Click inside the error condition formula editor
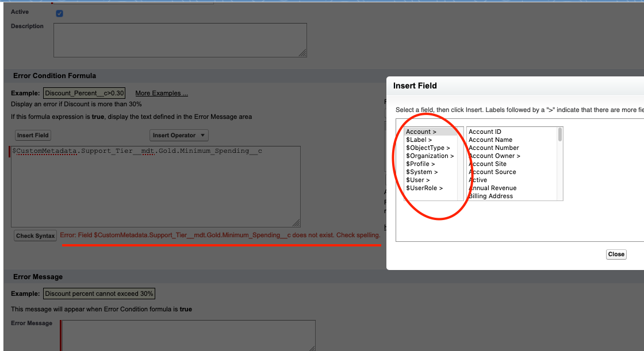644x351 pixels. [x=156, y=186]
